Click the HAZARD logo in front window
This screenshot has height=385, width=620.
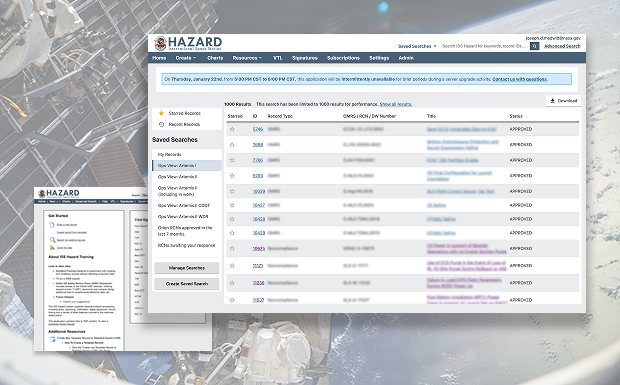188,43
